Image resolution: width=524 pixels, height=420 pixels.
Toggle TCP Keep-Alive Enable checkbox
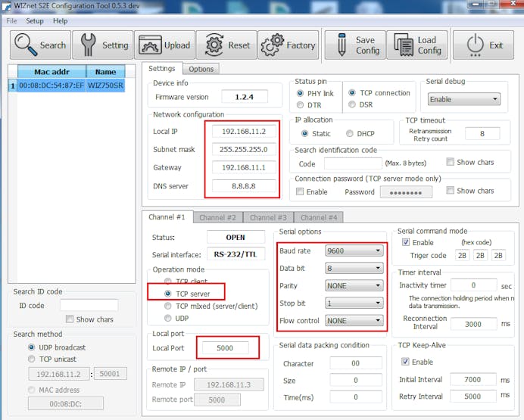tap(405, 362)
